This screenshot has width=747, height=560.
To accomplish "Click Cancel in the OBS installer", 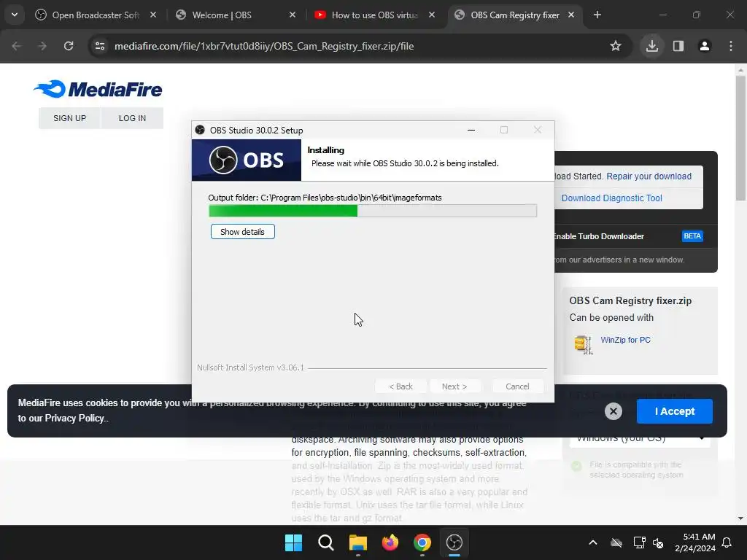I will (x=517, y=386).
